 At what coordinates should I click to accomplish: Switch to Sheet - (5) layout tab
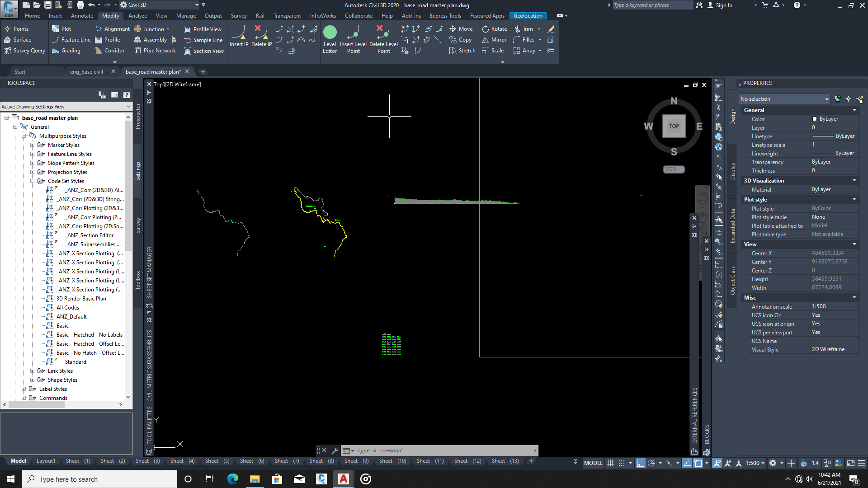click(217, 461)
